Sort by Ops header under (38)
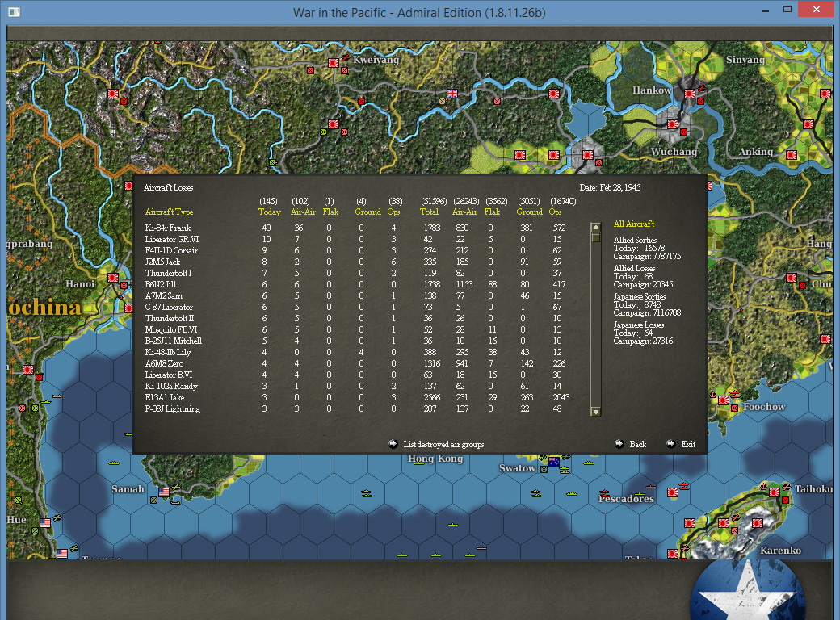Screen dimensions: 840x620 394,212
